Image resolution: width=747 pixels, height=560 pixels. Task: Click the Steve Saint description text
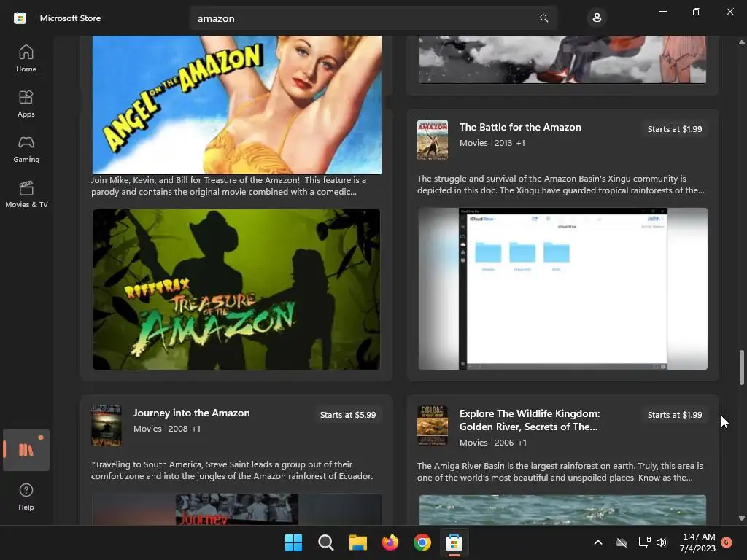click(x=232, y=470)
